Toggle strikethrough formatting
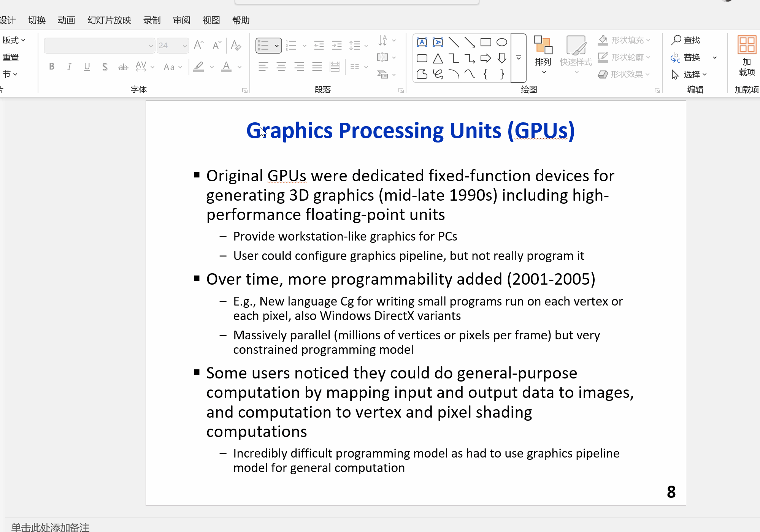The image size is (760, 532). pos(123,67)
